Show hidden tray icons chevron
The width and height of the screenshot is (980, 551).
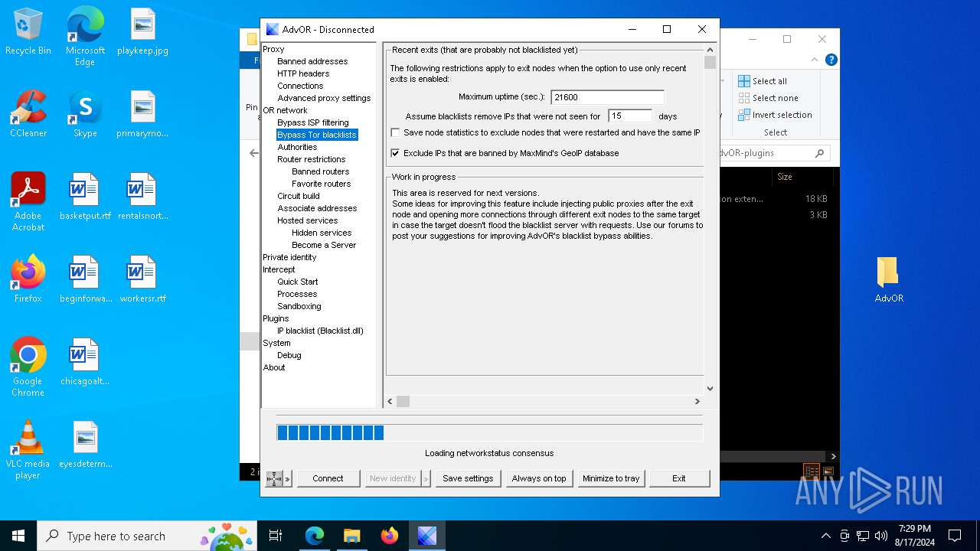pos(825,536)
